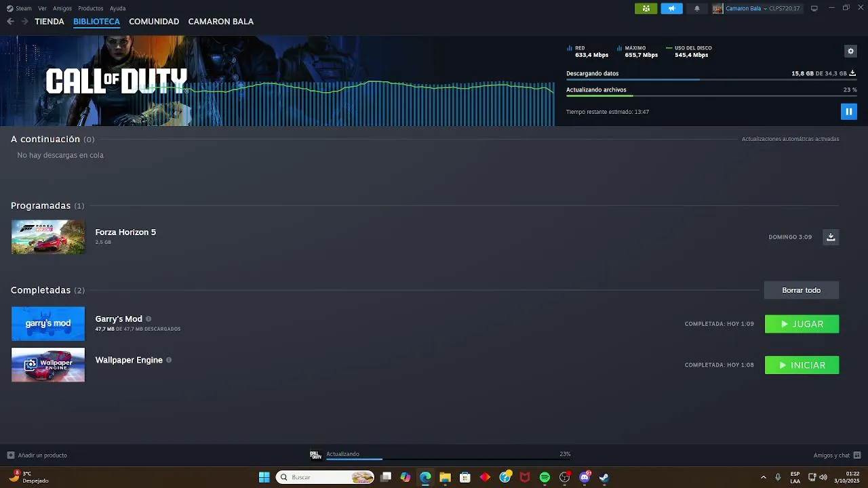Click the taskbar volume icon
The image size is (868, 488).
pyautogui.click(x=823, y=477)
